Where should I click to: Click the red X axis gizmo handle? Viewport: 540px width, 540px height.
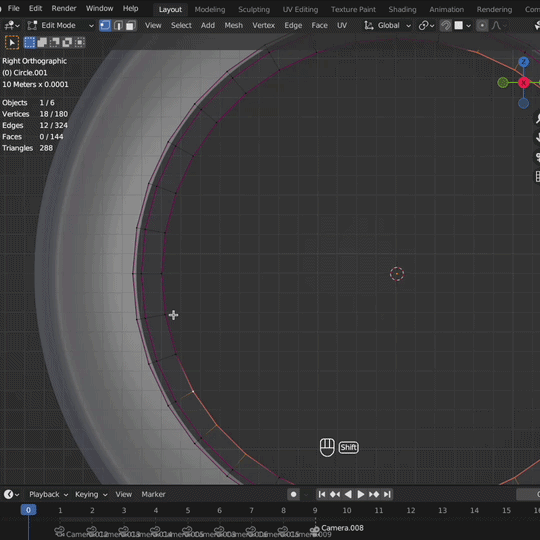pyautogui.click(x=523, y=83)
